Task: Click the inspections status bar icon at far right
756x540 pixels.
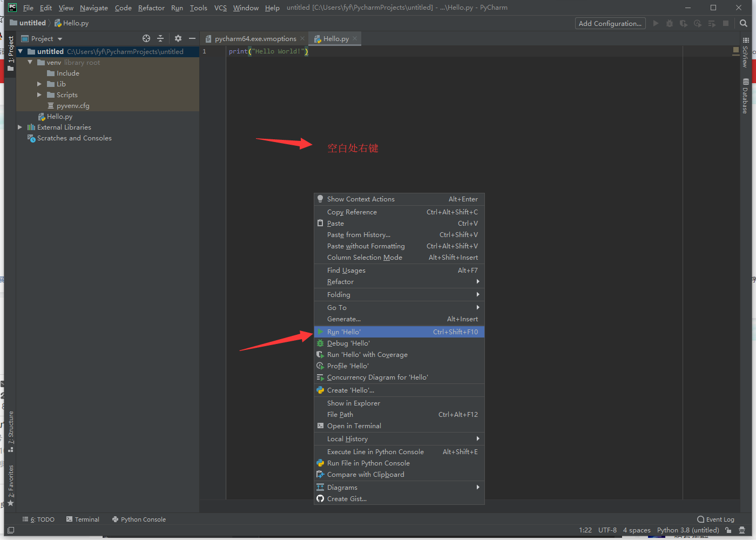Action: click(742, 530)
